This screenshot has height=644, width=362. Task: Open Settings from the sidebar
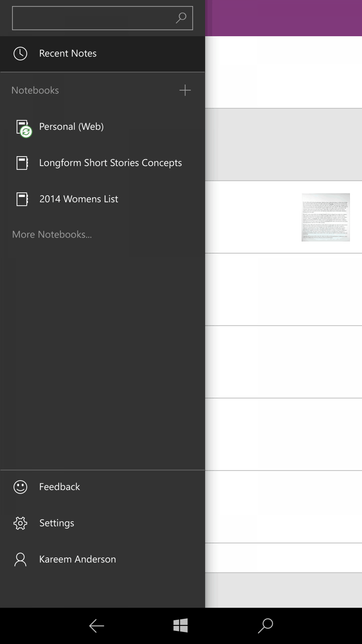pos(57,523)
